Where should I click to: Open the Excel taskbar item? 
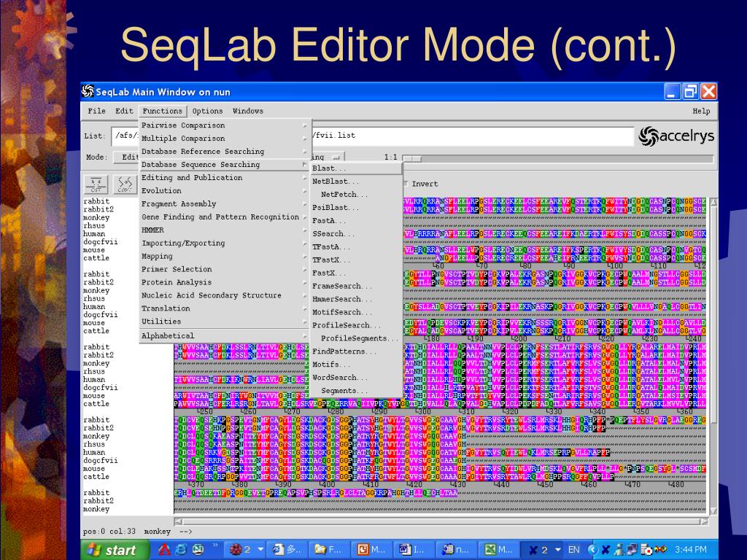click(x=499, y=550)
